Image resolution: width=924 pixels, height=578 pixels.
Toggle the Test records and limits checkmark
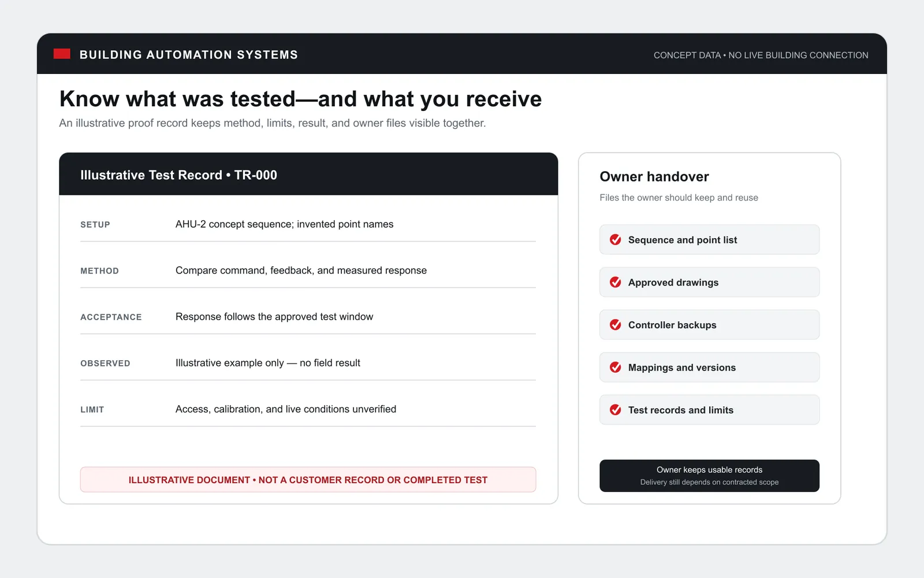616,410
